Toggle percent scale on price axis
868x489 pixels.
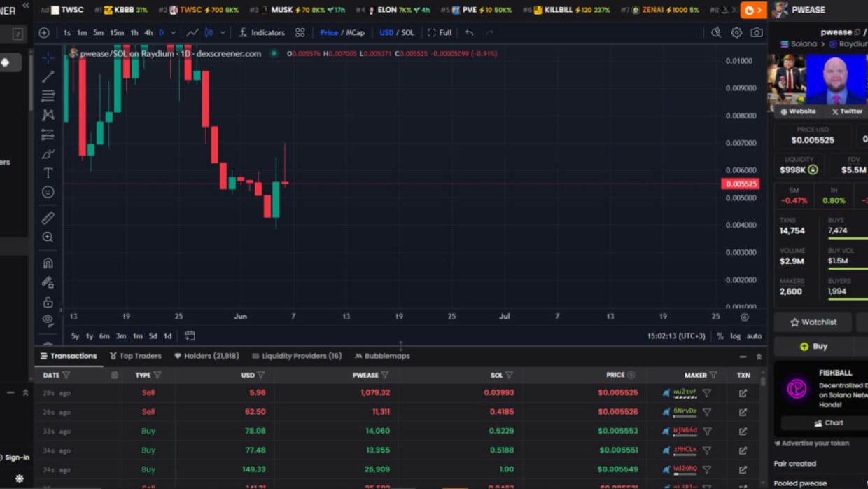pyautogui.click(x=720, y=336)
